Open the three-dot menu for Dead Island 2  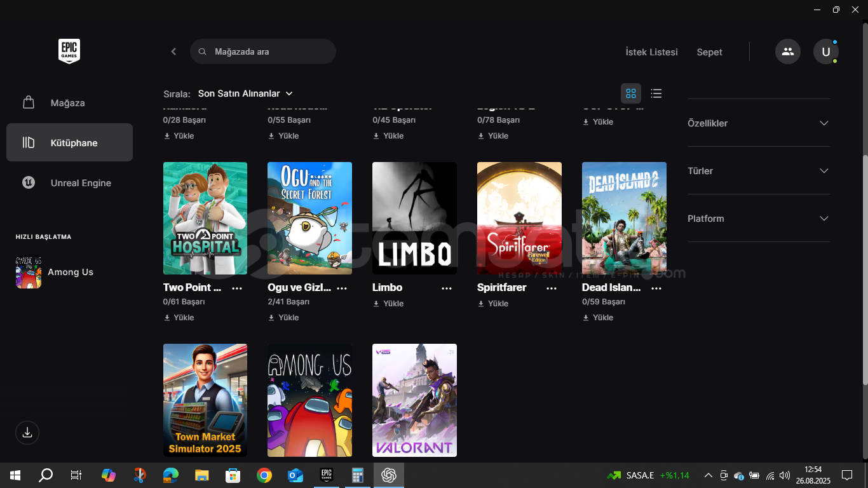(x=656, y=288)
